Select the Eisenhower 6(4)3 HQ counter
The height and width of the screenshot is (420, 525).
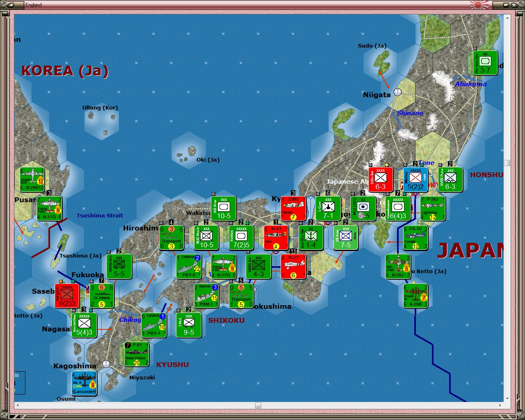398,208
